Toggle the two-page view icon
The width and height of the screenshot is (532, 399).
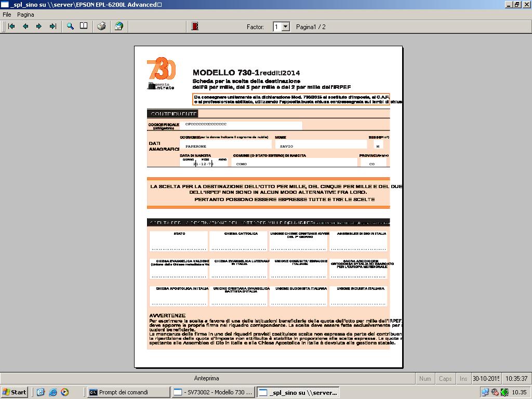(x=84, y=26)
